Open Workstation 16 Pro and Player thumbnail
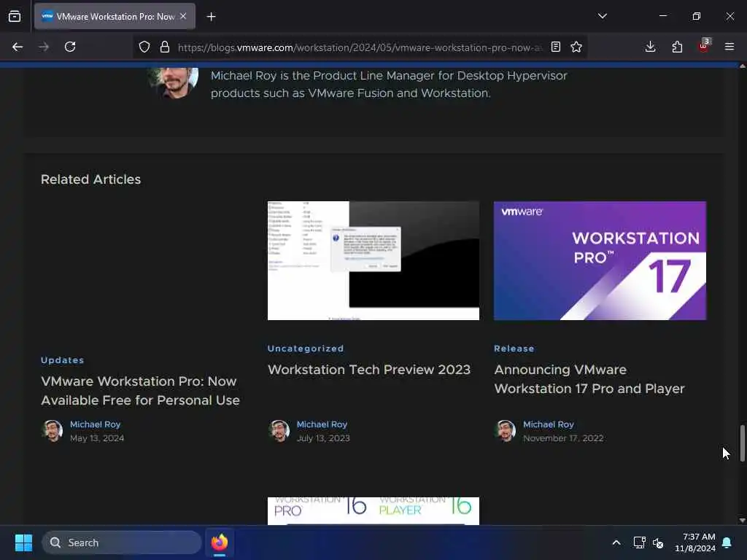Image resolution: width=747 pixels, height=560 pixels. [x=373, y=511]
